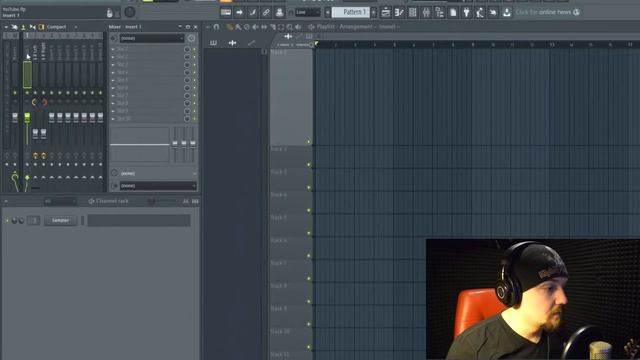The image size is (640, 360).
Task: Click the right-arrow icon in main toolbar
Action: 239,12
